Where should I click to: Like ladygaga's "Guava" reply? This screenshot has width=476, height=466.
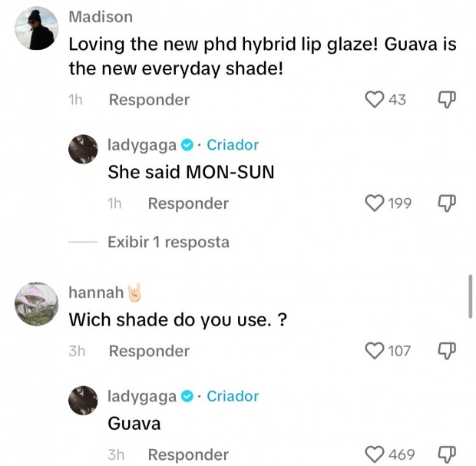coord(374,454)
